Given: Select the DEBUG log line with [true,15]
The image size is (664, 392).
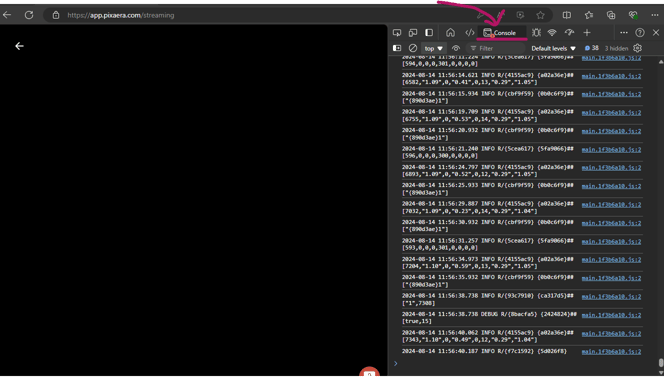Looking at the screenshot, I should pos(490,317).
